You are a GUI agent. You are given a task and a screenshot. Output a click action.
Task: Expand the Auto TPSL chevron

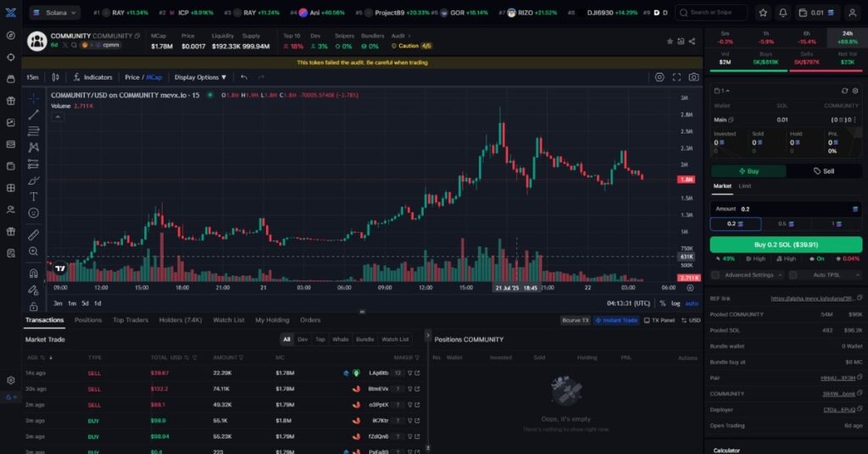[858, 274]
